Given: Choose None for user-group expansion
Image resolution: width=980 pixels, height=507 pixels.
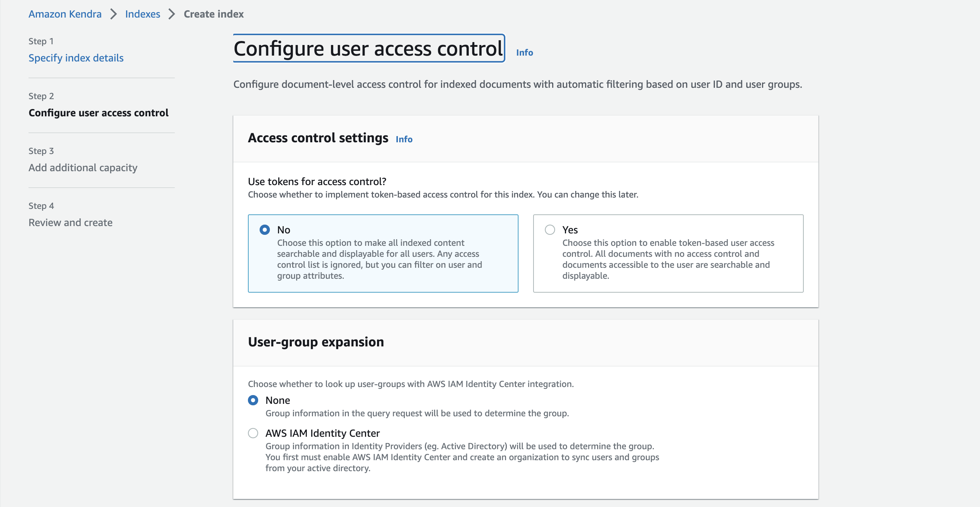Looking at the screenshot, I should pos(253,400).
